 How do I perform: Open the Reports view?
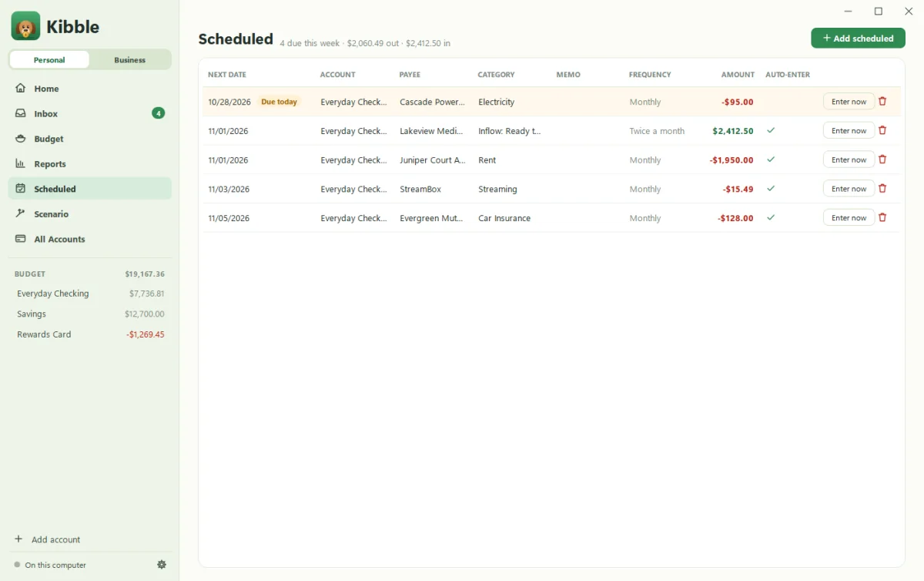click(90, 163)
